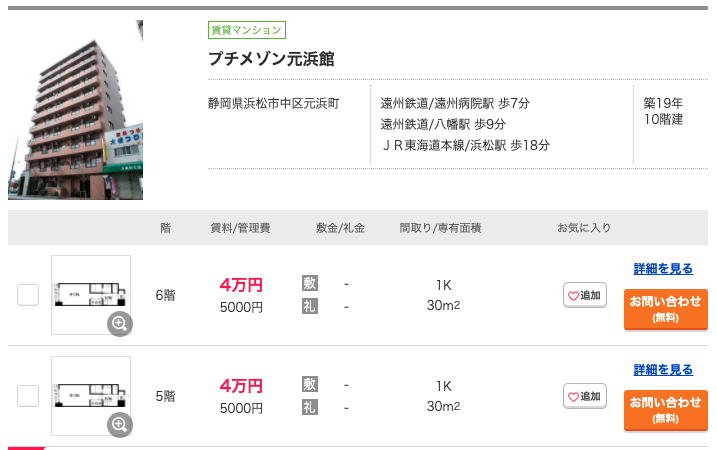Tick the checkbox for the 5階 room
Image resolution: width=717 pixels, height=450 pixels.
pyautogui.click(x=28, y=396)
